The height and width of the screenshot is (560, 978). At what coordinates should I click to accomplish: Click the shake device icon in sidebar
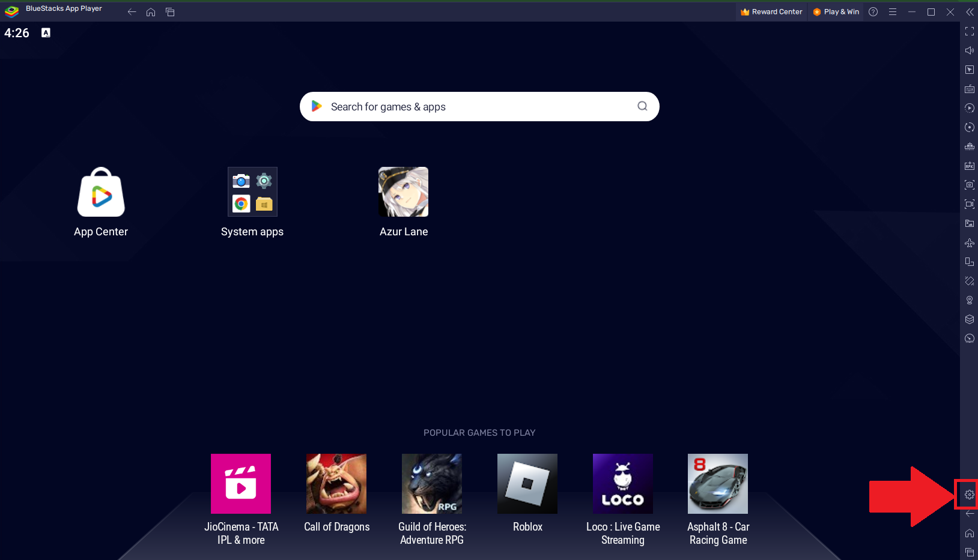coord(970,281)
